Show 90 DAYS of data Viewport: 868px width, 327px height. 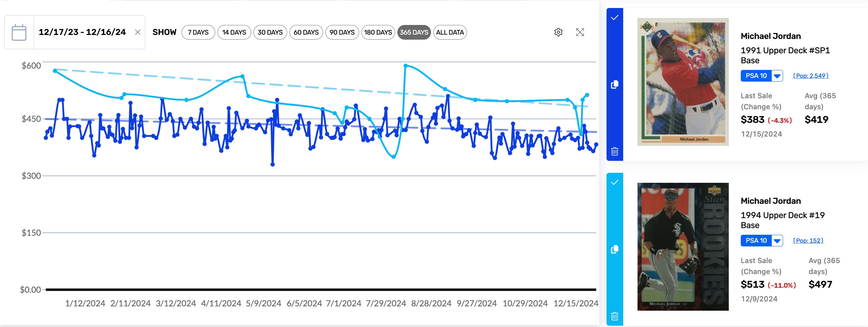[x=342, y=32]
